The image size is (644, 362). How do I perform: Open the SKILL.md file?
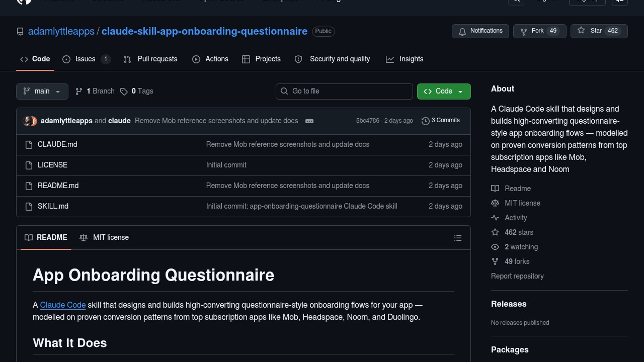pyautogui.click(x=53, y=206)
